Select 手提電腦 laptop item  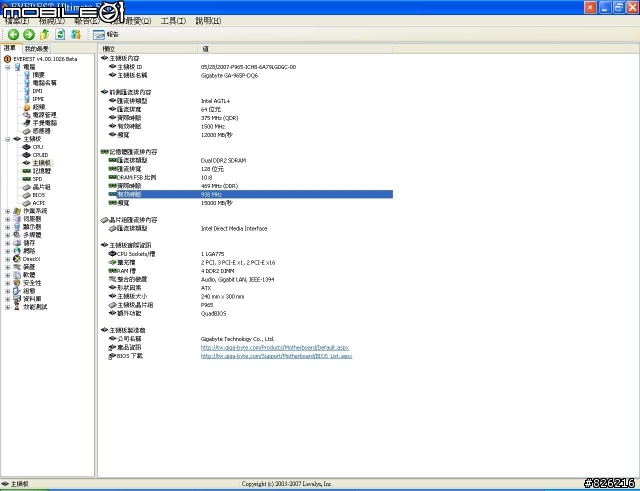44,123
